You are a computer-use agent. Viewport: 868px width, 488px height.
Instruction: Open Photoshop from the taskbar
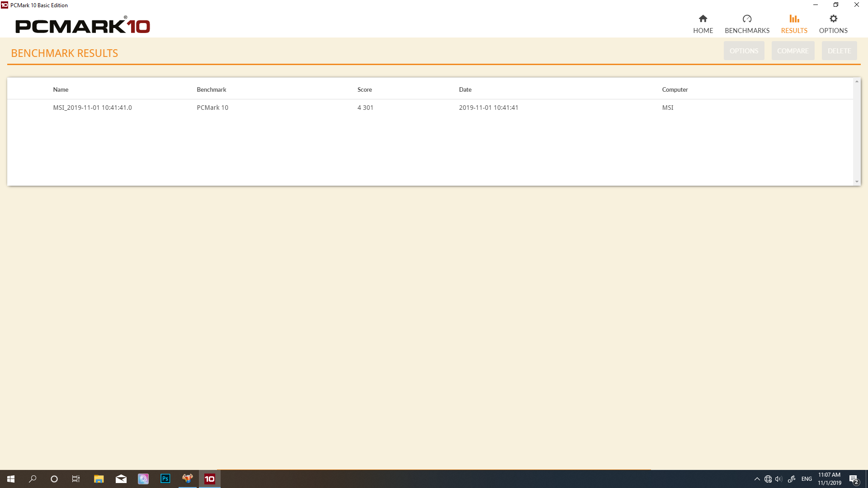[x=165, y=479]
